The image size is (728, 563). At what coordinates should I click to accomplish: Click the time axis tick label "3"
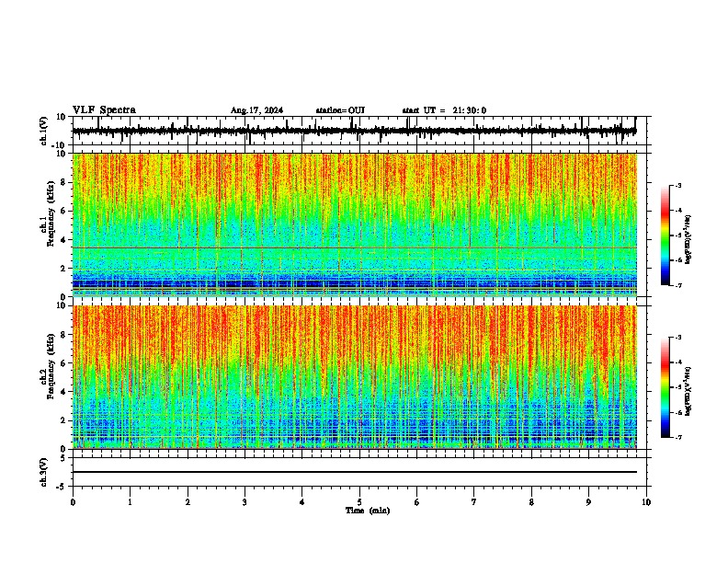[245, 502]
